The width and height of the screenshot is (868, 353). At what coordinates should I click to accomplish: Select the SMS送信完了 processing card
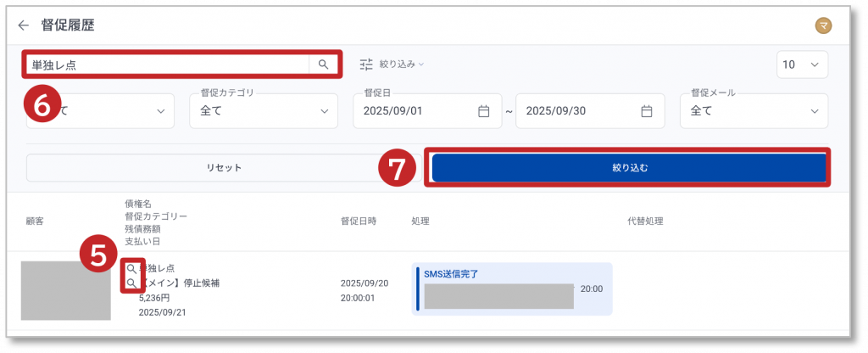[511, 289]
